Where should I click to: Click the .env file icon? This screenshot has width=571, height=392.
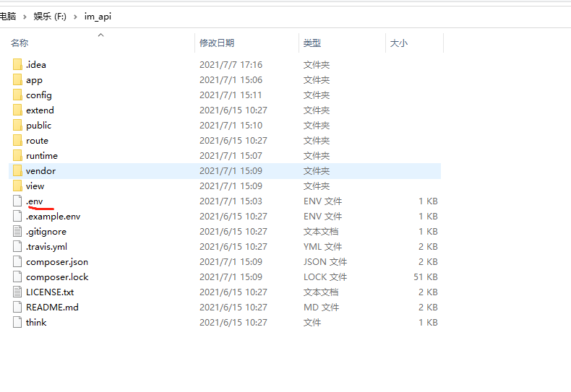click(x=17, y=201)
